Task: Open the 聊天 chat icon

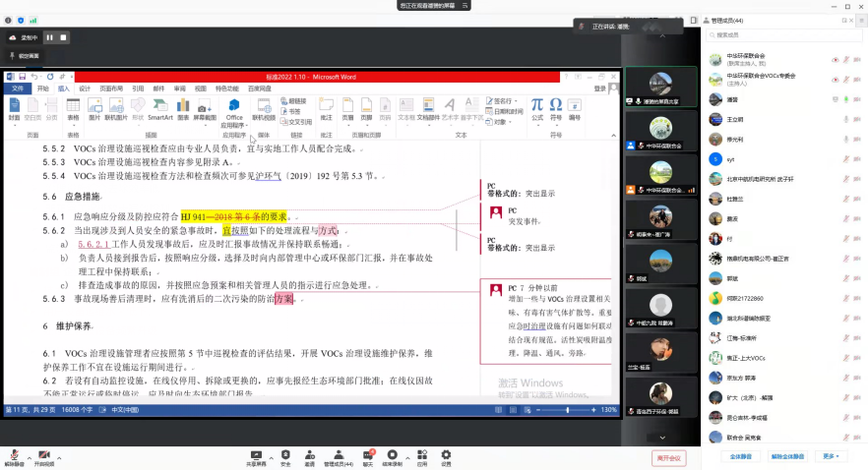Action: 368,458
